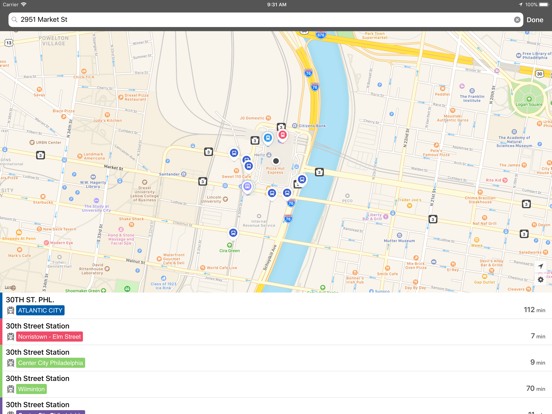Screen dimensions: 552x414
Task: Select the purple transit pin below Sweet 110 Cafe
Action: [247, 187]
